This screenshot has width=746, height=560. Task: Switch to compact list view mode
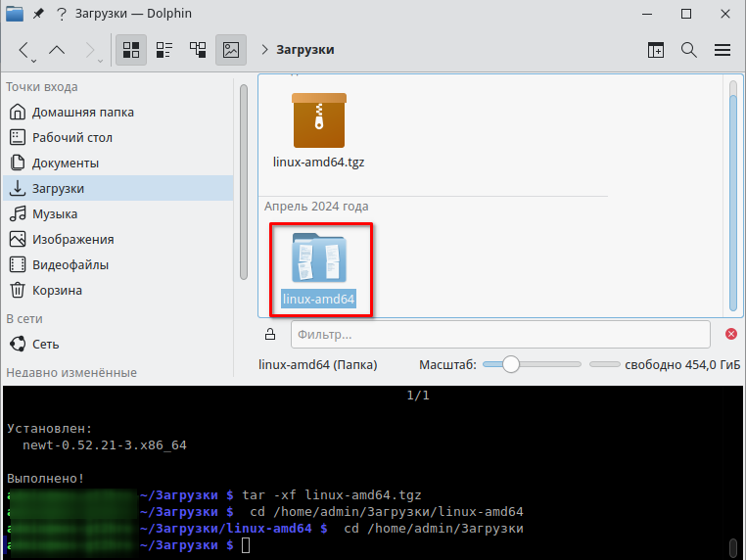[x=164, y=50]
